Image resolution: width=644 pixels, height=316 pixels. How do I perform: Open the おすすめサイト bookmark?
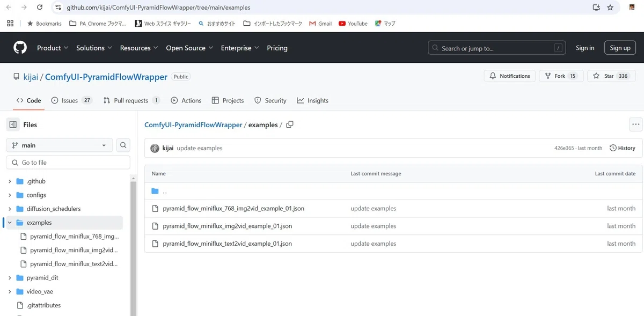[x=217, y=24]
